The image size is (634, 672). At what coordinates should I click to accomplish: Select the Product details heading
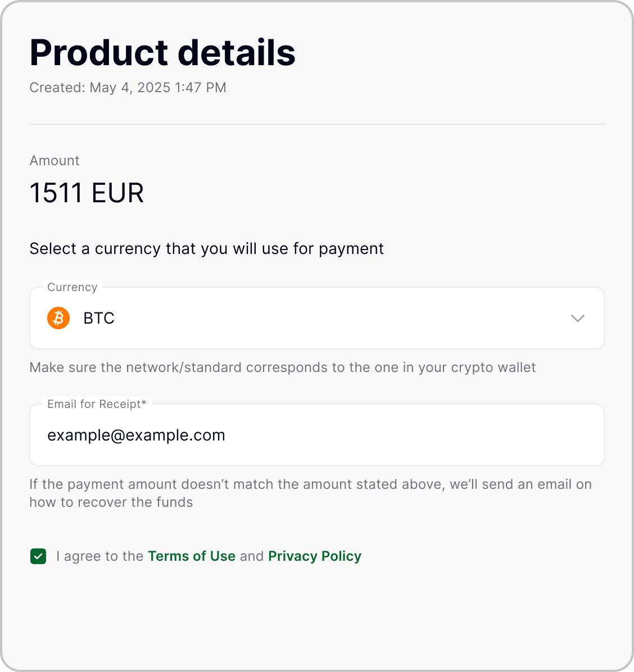[162, 52]
